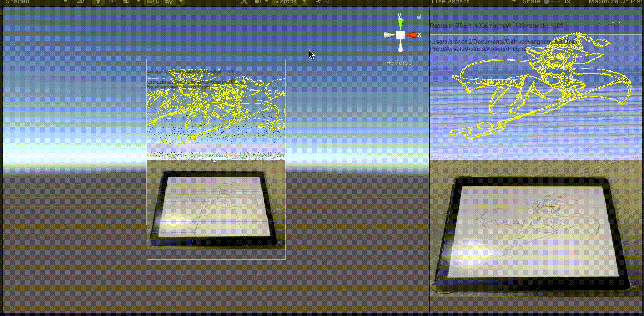Click the Result w/h text in Game view
Screen dimensions: 644x316
pyautogui.click(x=496, y=26)
